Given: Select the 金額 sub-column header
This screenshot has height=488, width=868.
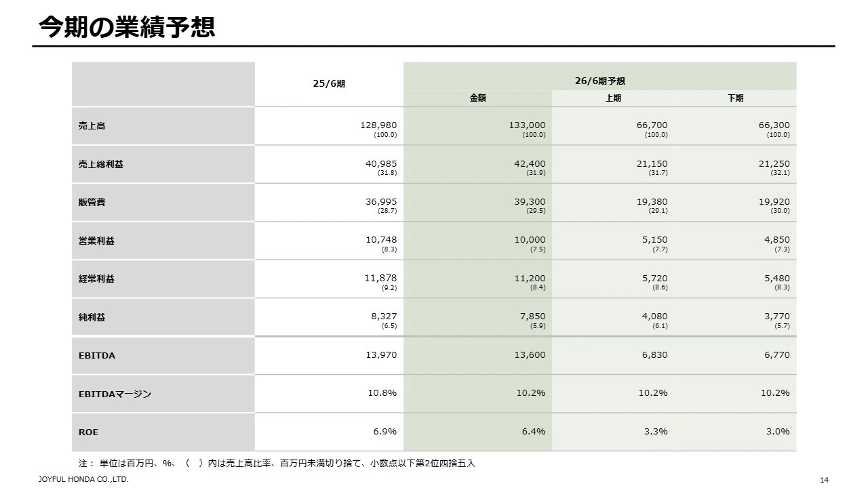Looking at the screenshot, I should [x=477, y=98].
